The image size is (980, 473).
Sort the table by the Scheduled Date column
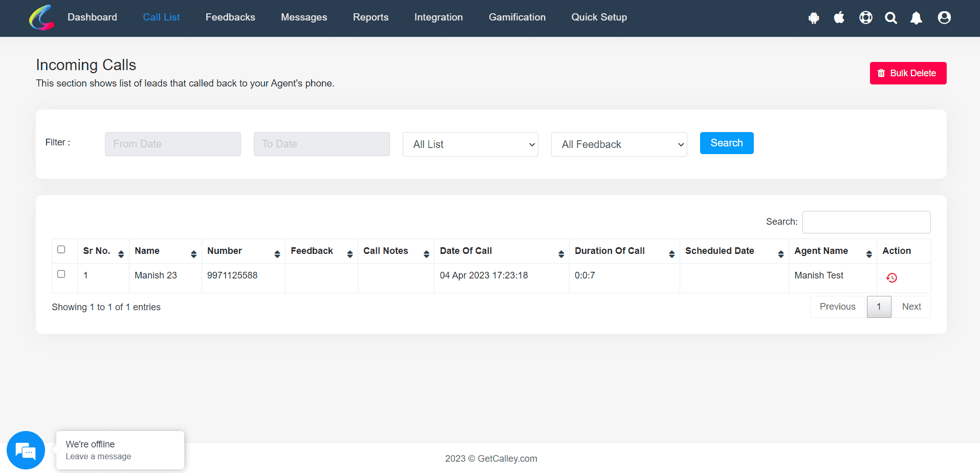pyautogui.click(x=734, y=251)
